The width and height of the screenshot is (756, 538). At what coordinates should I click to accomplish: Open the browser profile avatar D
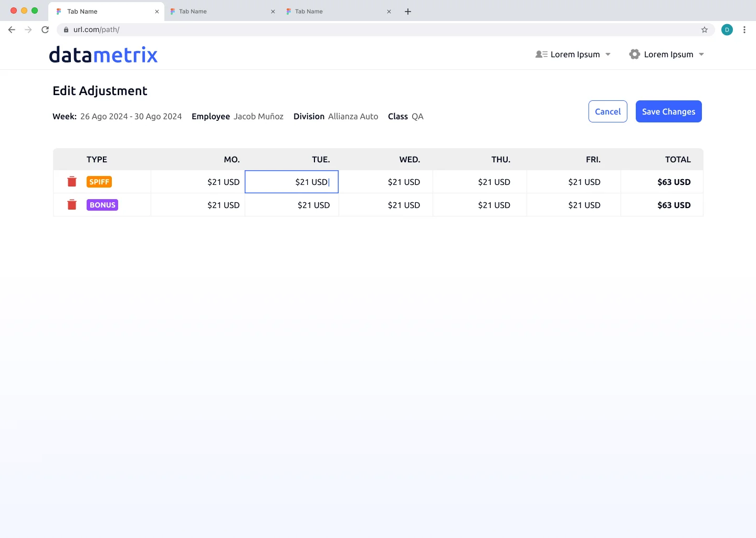point(727,30)
